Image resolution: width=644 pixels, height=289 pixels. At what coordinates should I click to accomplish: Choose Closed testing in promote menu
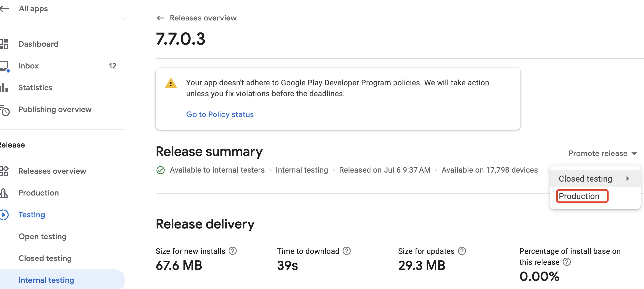[x=595, y=179]
